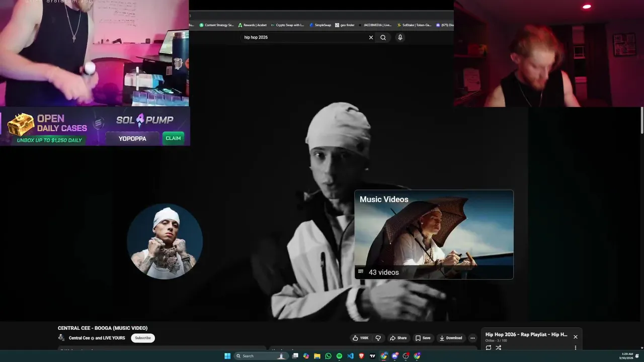The image size is (644, 362).
Task: Launch Copilot from the taskbar
Action: pyautogui.click(x=306, y=356)
